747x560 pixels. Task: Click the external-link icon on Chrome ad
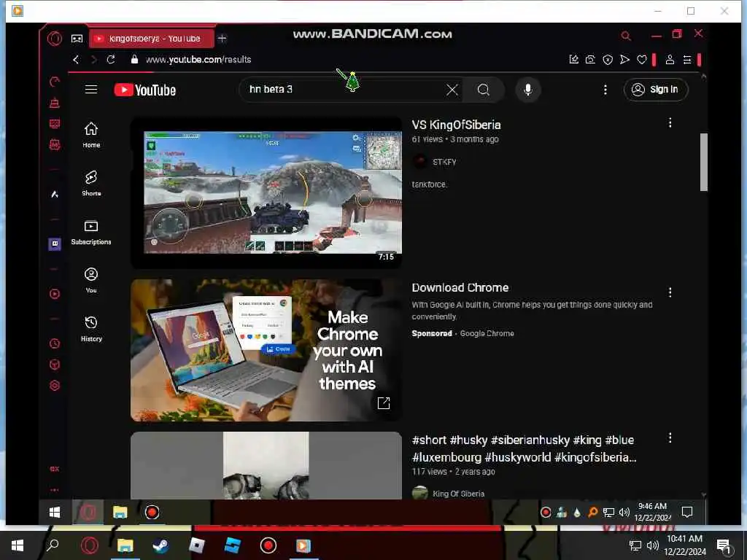(x=384, y=403)
